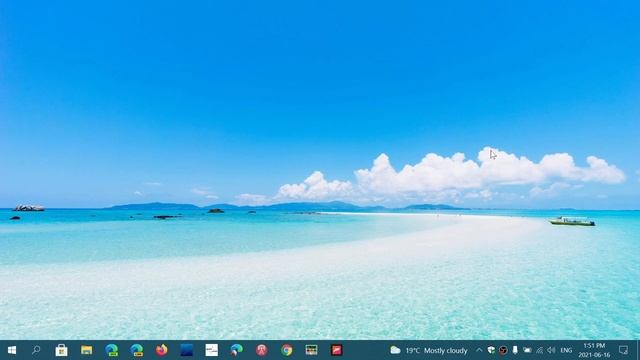Open the weather widget showing 19°C Mostly cloudy
Image resolution: width=640 pixels, height=360 pixels.
coord(429,350)
